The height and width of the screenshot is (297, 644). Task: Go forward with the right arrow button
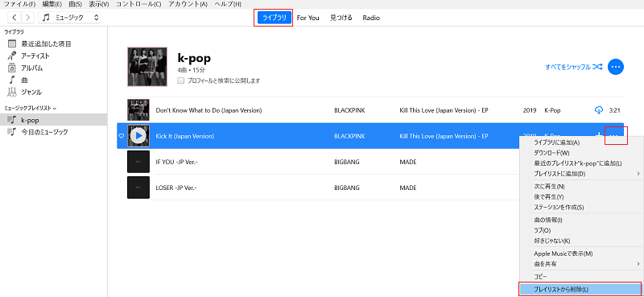click(27, 17)
